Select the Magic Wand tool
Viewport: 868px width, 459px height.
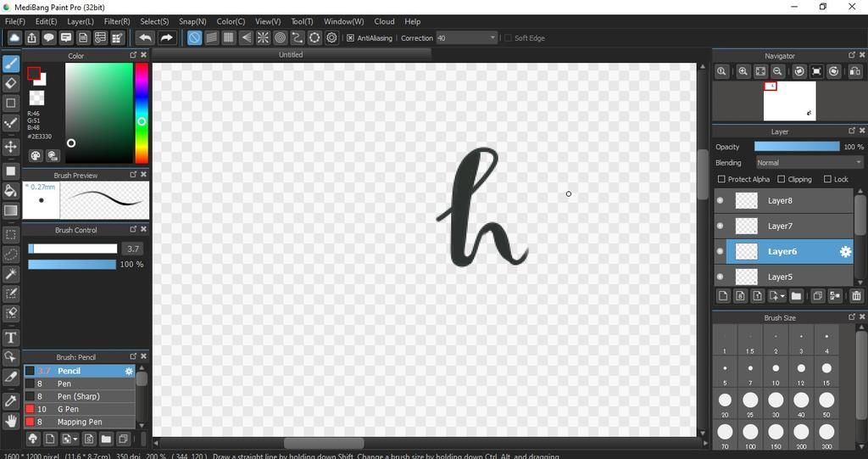(x=10, y=274)
